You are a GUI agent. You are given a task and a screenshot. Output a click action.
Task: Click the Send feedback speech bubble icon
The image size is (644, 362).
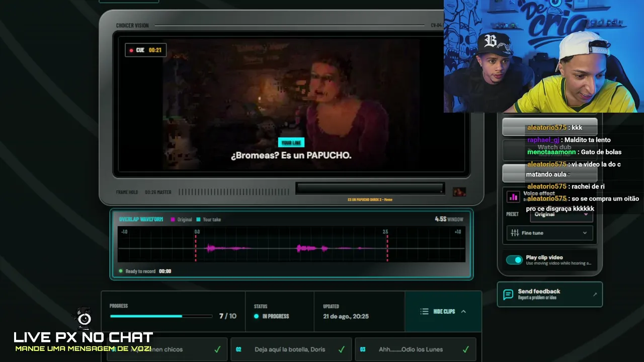(508, 294)
